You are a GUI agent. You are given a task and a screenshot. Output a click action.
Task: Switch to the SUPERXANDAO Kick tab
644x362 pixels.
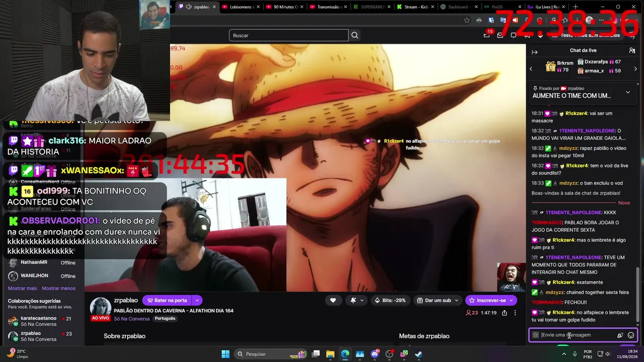[372, 7]
